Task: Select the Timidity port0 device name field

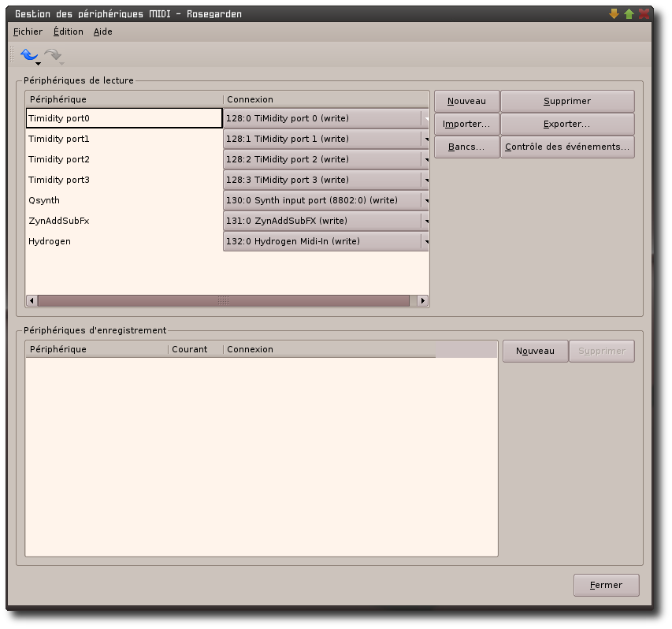Action: (x=124, y=118)
